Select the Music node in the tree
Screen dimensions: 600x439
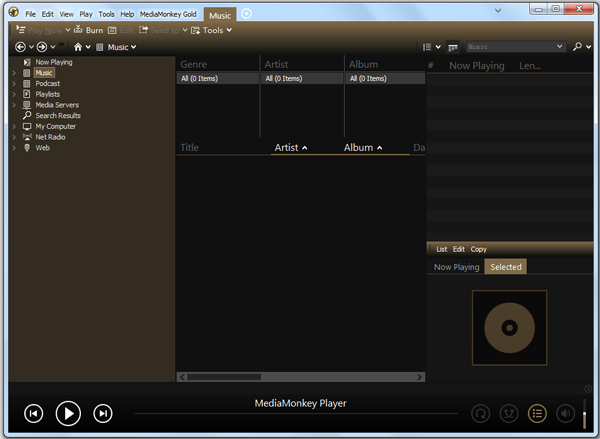[x=44, y=73]
